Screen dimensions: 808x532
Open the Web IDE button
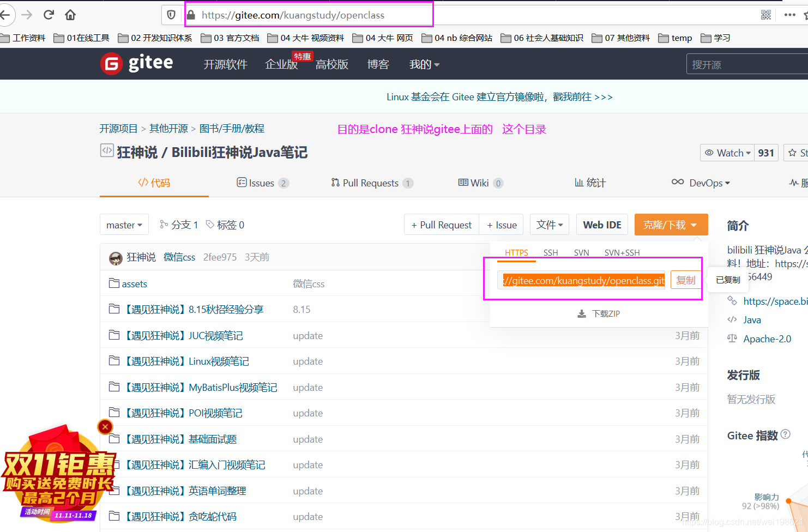pyautogui.click(x=602, y=225)
